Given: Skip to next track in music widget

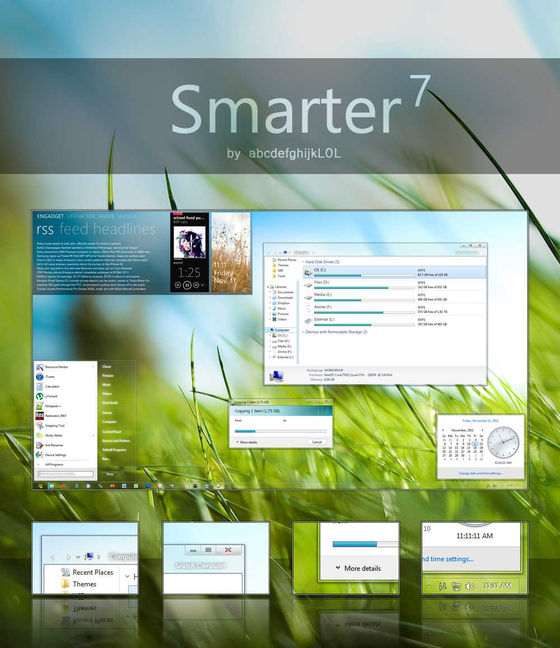Looking at the screenshot, I should 197,285.
